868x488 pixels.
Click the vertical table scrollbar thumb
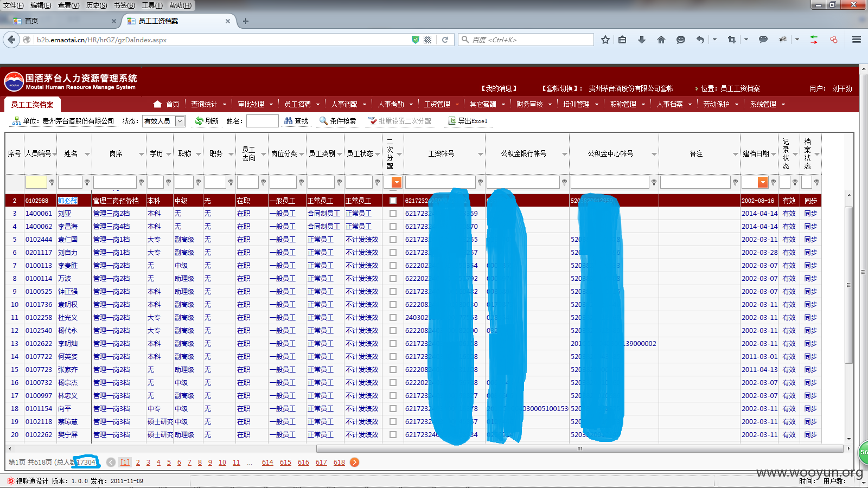pos(848,285)
